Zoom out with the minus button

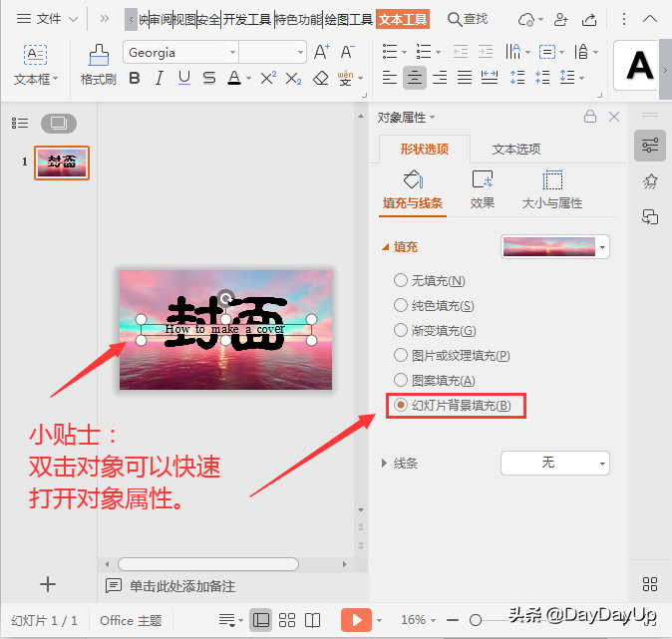pos(452,620)
